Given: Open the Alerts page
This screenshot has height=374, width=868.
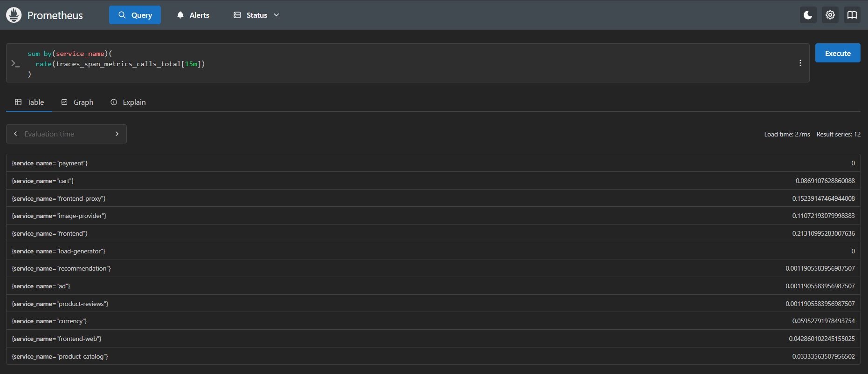Looking at the screenshot, I should click(x=193, y=15).
